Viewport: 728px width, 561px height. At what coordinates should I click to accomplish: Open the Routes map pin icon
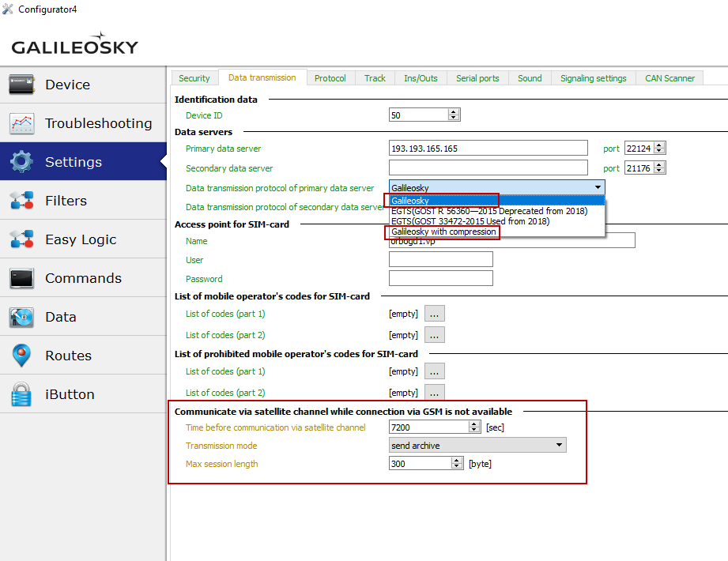[22, 356]
